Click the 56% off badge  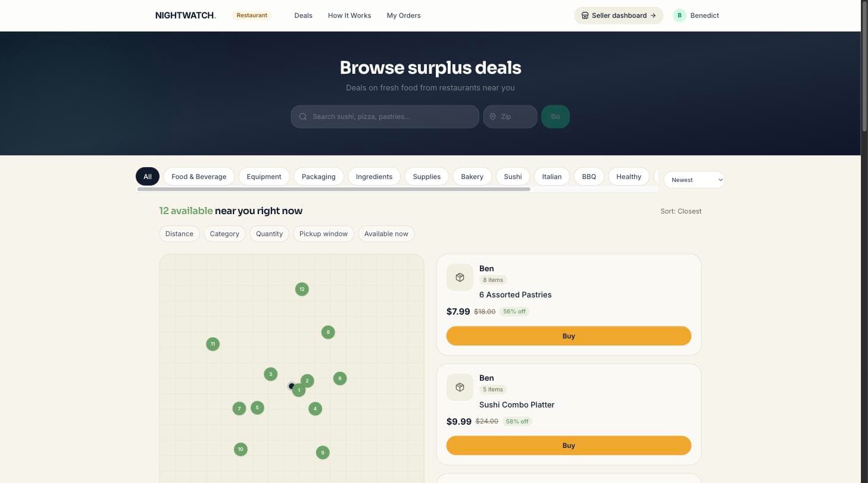tap(514, 312)
